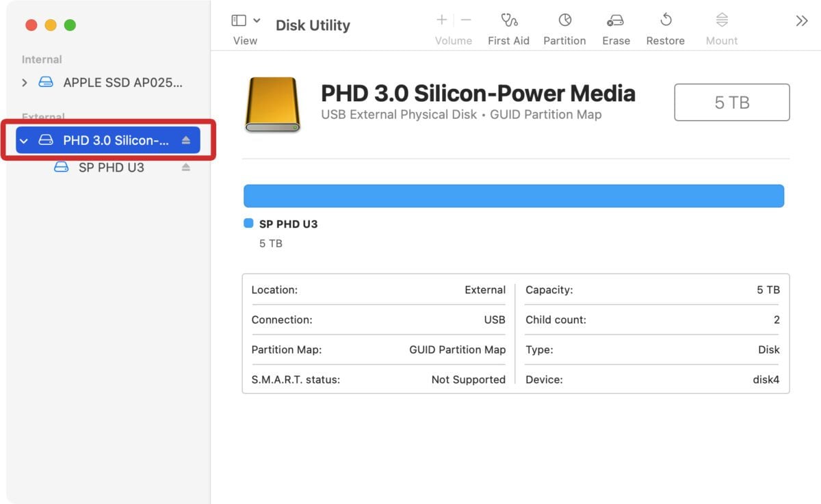Click the Add Volume plus icon

pyautogui.click(x=441, y=19)
